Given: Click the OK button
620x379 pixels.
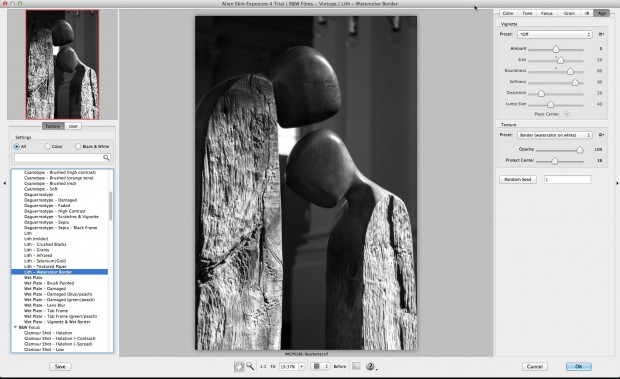Looking at the screenshot, I should [578, 367].
